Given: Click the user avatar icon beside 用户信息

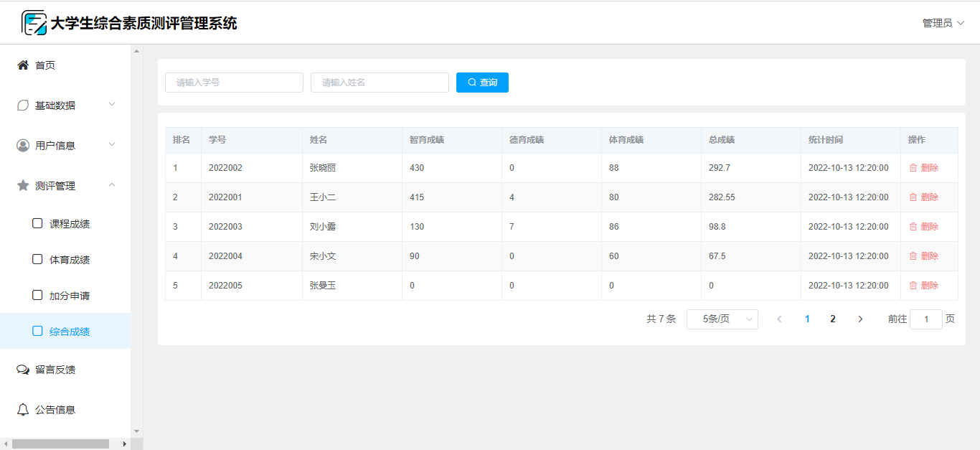Looking at the screenshot, I should click(23, 146).
